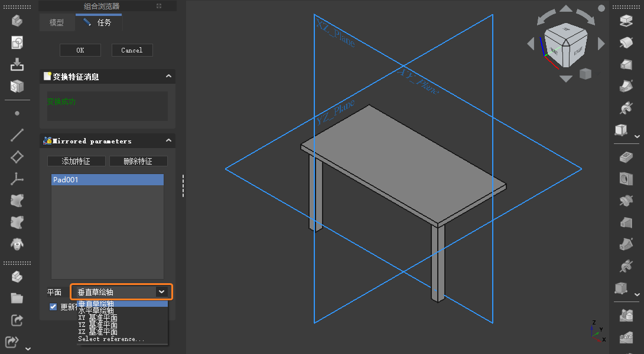This screenshot has height=354, width=644.
Task: Switch to the 模型 tab
Action: [57, 23]
